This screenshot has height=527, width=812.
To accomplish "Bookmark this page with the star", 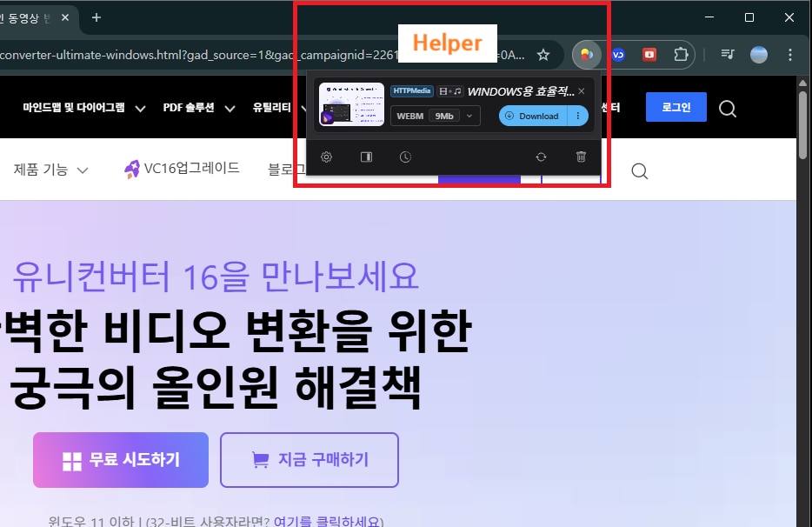I will (542, 55).
